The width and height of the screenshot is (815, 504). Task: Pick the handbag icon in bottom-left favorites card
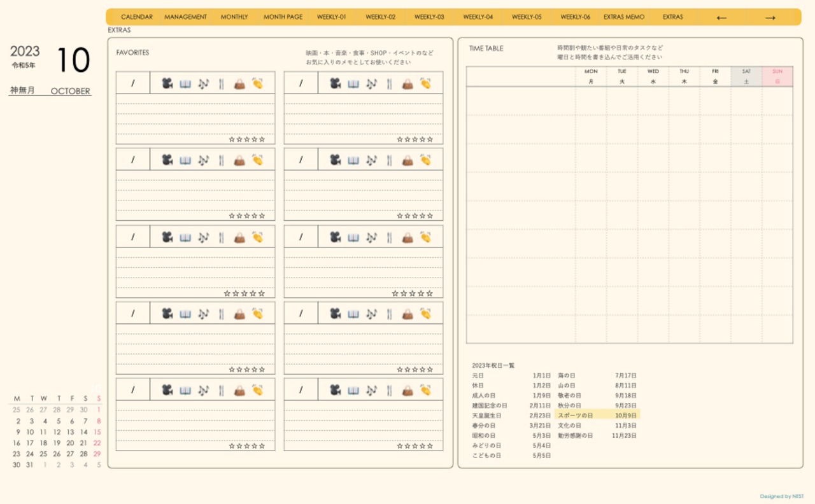[x=239, y=389]
